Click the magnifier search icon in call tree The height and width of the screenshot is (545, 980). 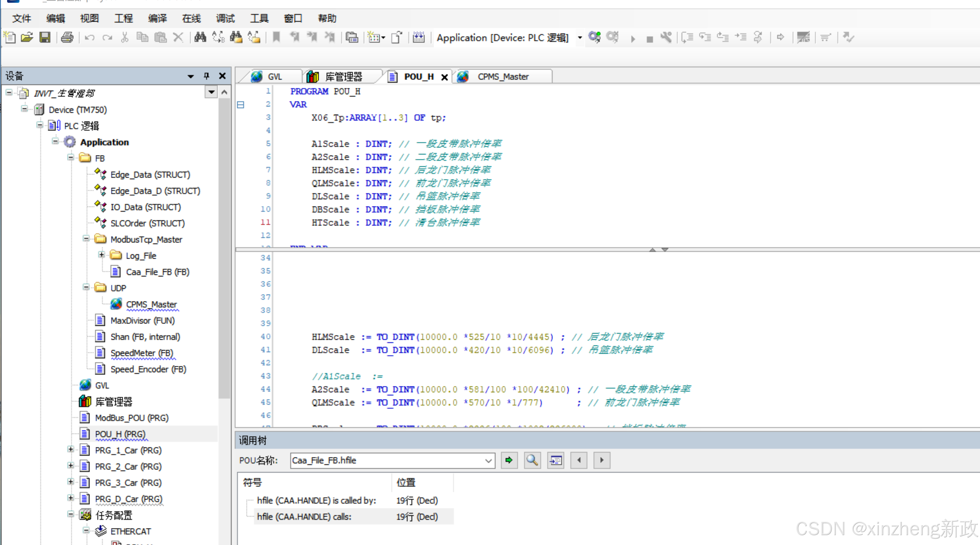point(532,460)
